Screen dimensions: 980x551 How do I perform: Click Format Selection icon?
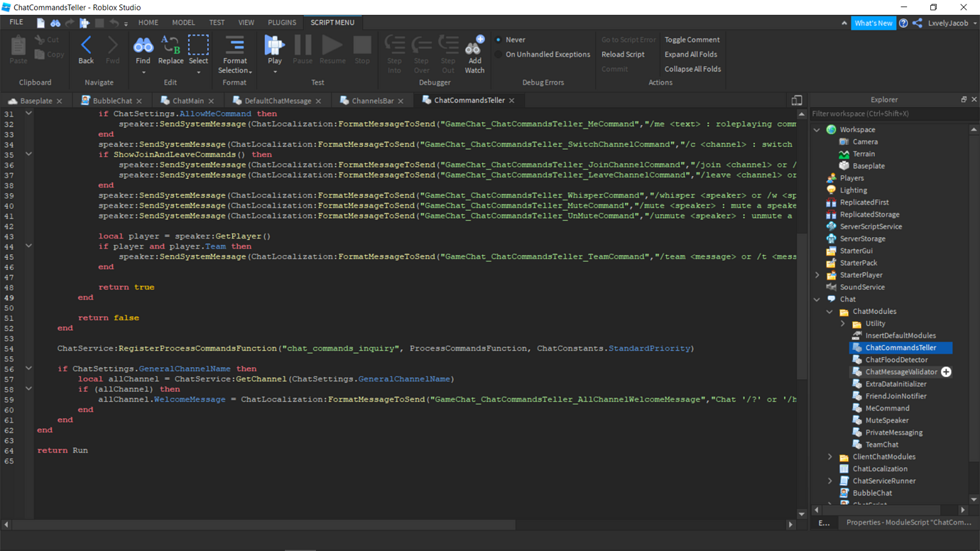click(234, 46)
